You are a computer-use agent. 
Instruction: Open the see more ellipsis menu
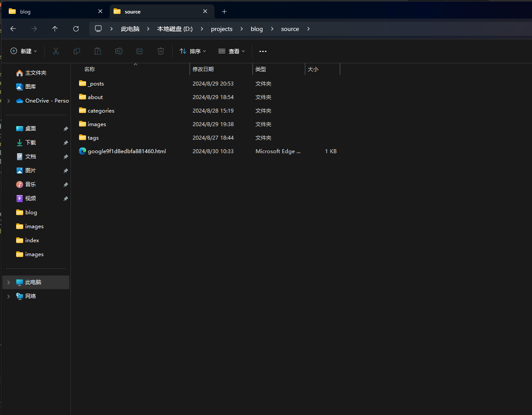pyautogui.click(x=263, y=51)
